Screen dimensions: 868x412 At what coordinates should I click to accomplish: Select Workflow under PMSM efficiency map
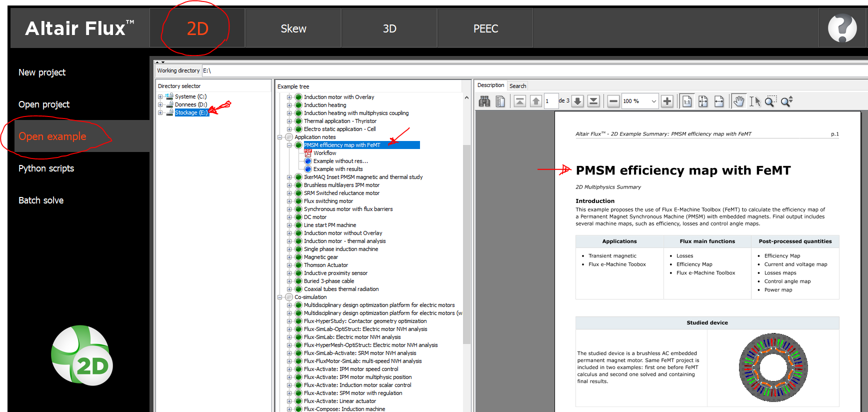click(x=325, y=153)
